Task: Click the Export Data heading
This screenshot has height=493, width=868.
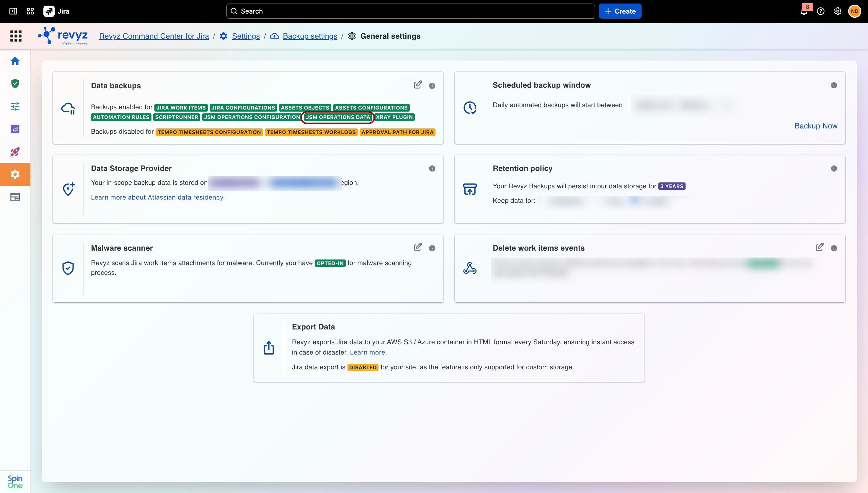Action: coord(314,327)
